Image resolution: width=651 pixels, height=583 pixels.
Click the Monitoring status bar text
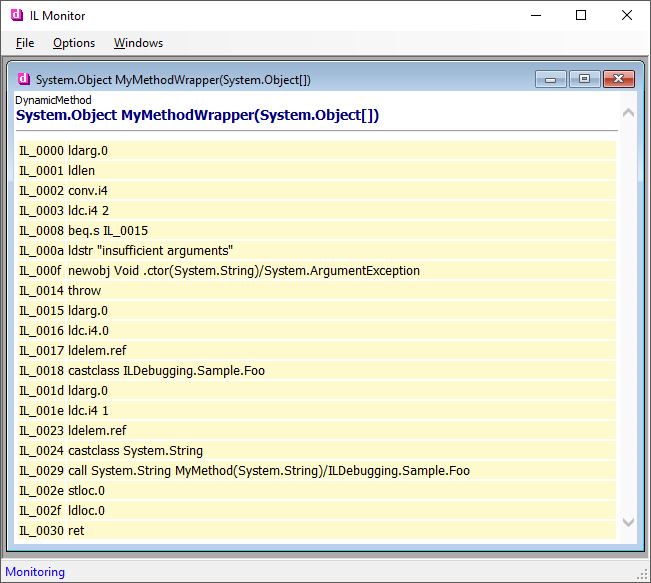35,572
